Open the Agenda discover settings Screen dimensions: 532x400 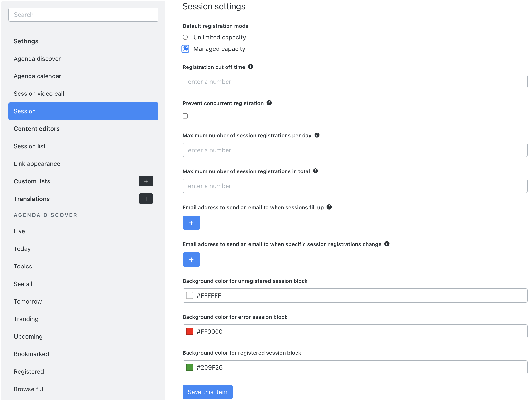[x=37, y=58]
